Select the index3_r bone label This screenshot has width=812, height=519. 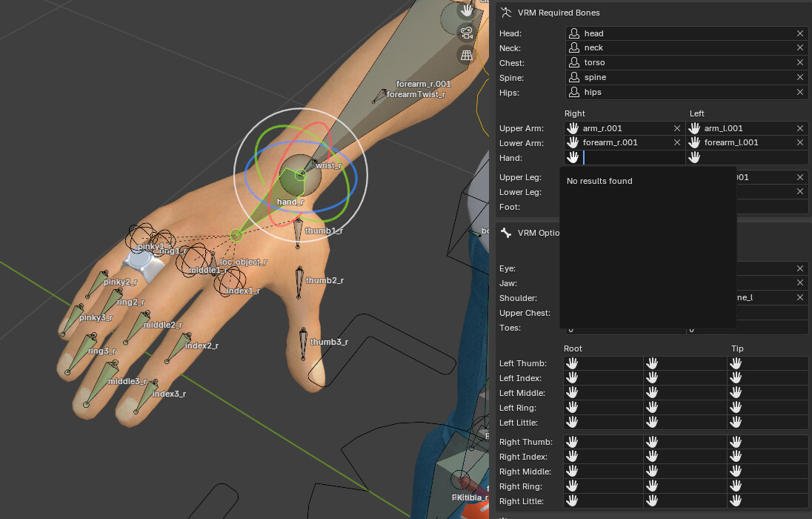170,394
